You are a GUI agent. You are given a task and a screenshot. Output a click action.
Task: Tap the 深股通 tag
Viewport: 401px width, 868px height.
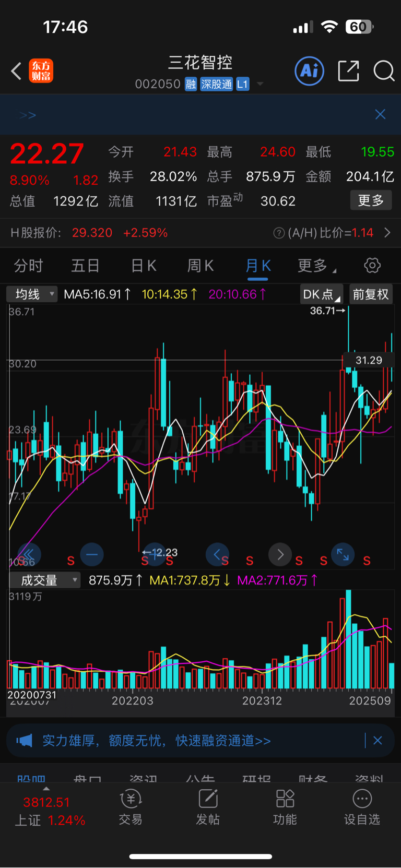[x=217, y=84]
